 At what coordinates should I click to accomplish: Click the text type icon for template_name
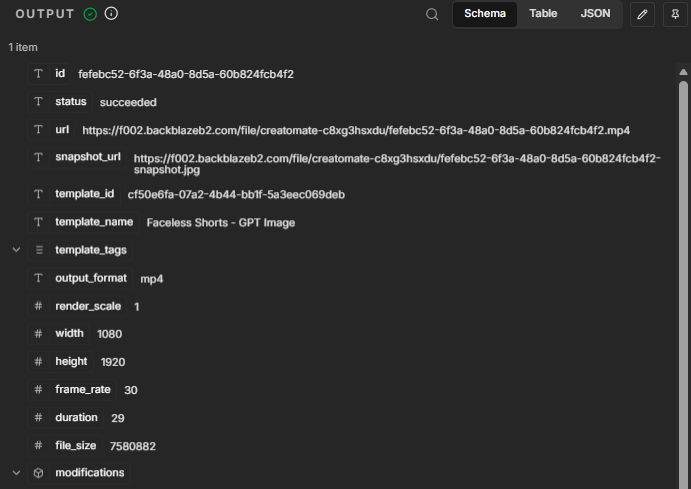(38, 222)
